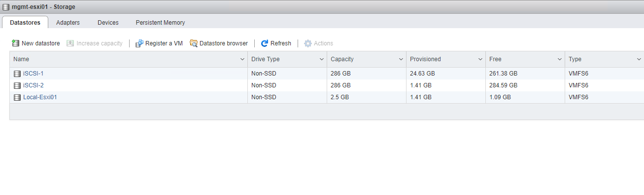The height and width of the screenshot is (195, 644).
Task: Click the Register a VM icon
Action: (139, 43)
